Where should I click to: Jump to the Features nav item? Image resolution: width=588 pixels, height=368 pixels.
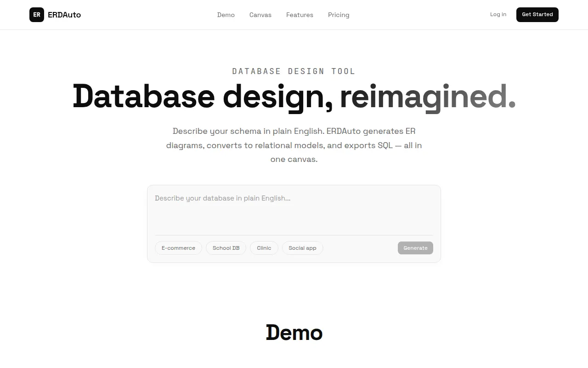pyautogui.click(x=300, y=15)
